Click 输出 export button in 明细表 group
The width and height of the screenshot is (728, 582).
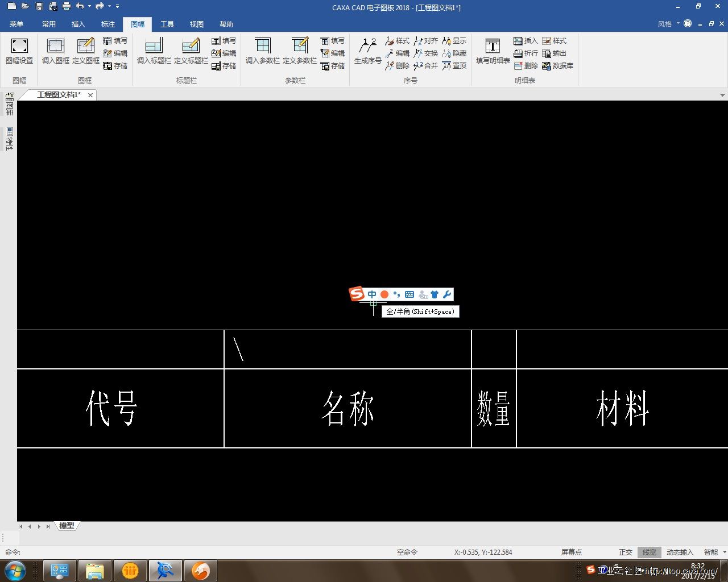click(x=555, y=53)
